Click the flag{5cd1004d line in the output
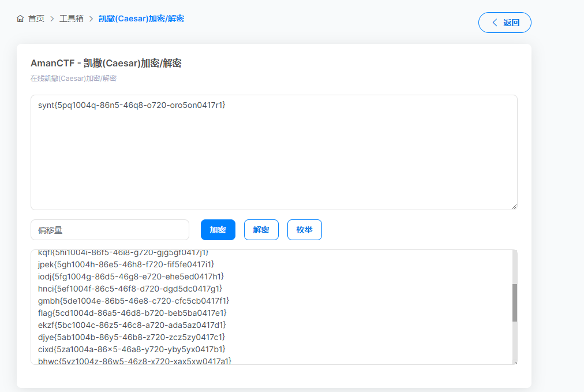584x392 pixels. [x=132, y=313]
